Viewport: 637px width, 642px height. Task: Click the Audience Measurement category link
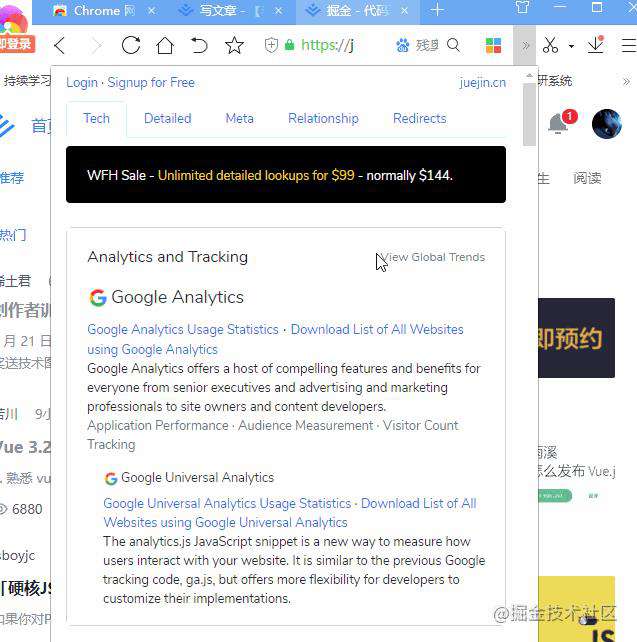click(306, 425)
